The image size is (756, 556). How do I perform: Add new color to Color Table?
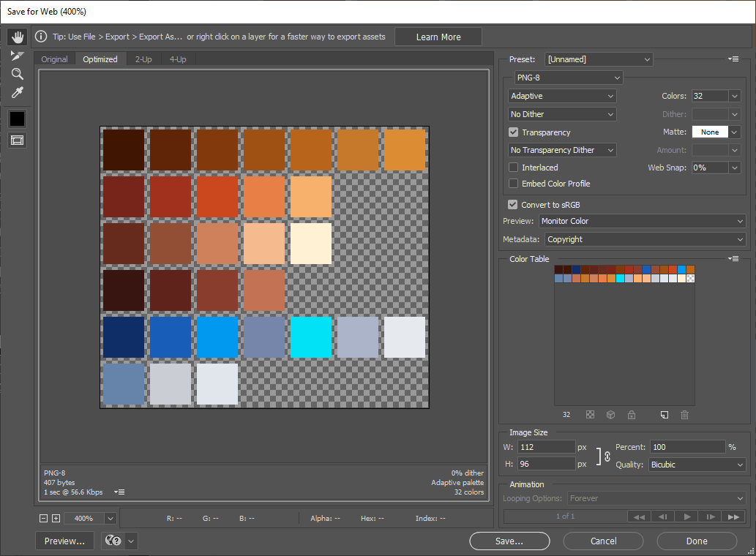click(x=664, y=415)
